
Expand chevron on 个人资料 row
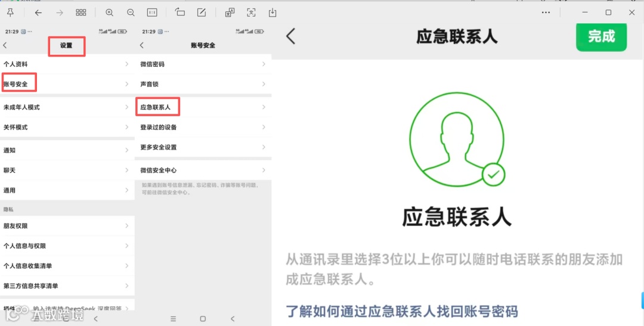126,64
